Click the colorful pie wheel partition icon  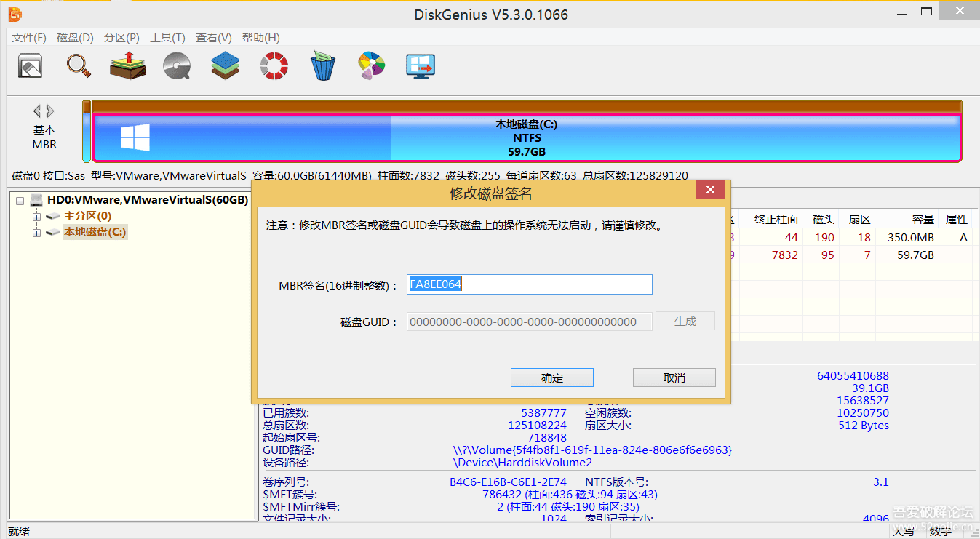371,65
